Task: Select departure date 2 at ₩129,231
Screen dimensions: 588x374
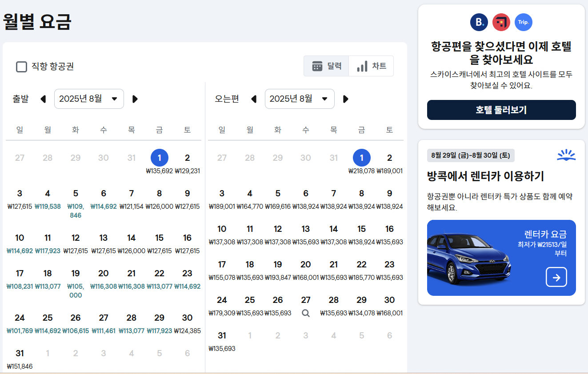Action: (187, 164)
